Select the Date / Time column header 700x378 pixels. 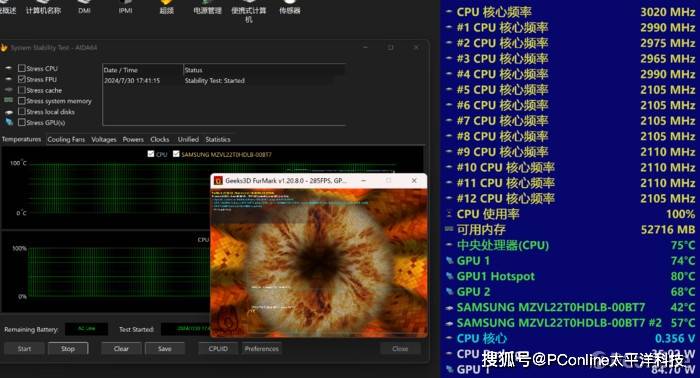point(143,70)
